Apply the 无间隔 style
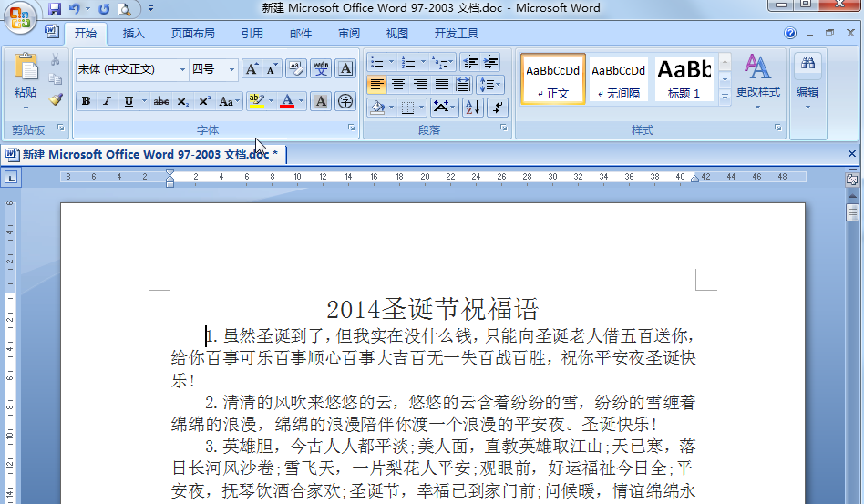The image size is (864, 504). [618, 78]
